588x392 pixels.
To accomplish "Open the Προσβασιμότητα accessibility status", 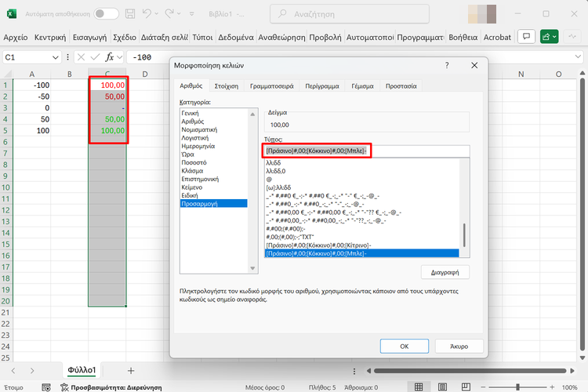I will pos(111,387).
